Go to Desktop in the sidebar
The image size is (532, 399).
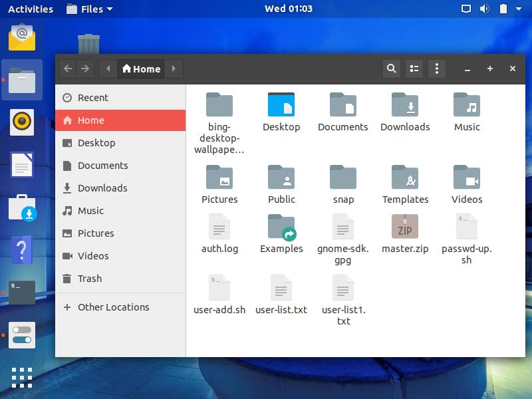pos(120,143)
